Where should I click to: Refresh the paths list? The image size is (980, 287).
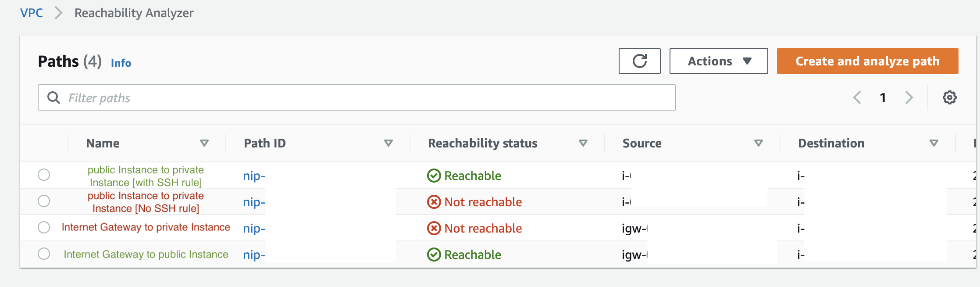point(639,61)
